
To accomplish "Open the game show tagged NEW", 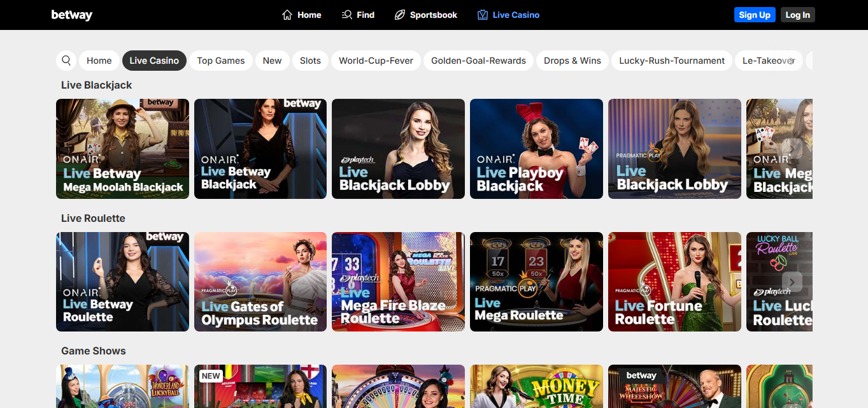I will point(260,386).
